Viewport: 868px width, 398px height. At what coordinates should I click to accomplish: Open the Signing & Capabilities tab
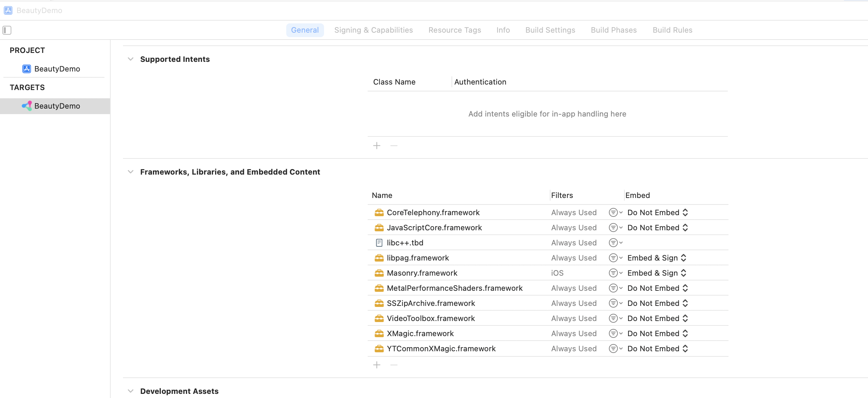374,30
